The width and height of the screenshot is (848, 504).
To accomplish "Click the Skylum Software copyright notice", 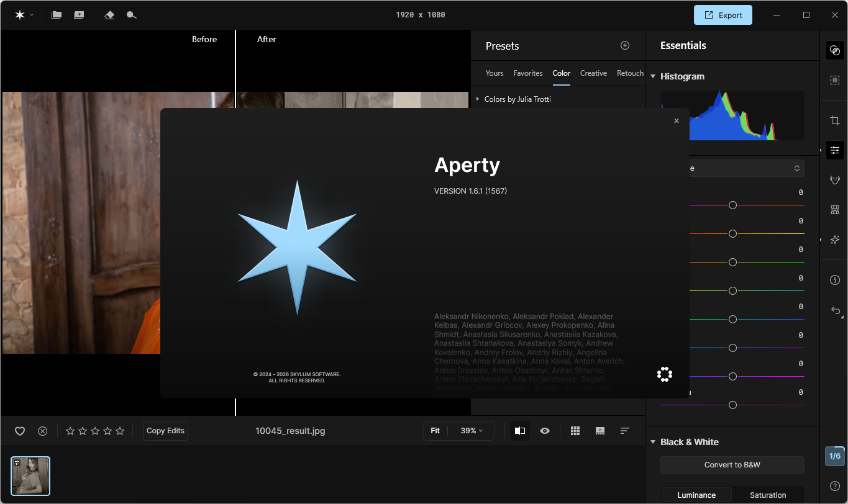I will [x=297, y=377].
